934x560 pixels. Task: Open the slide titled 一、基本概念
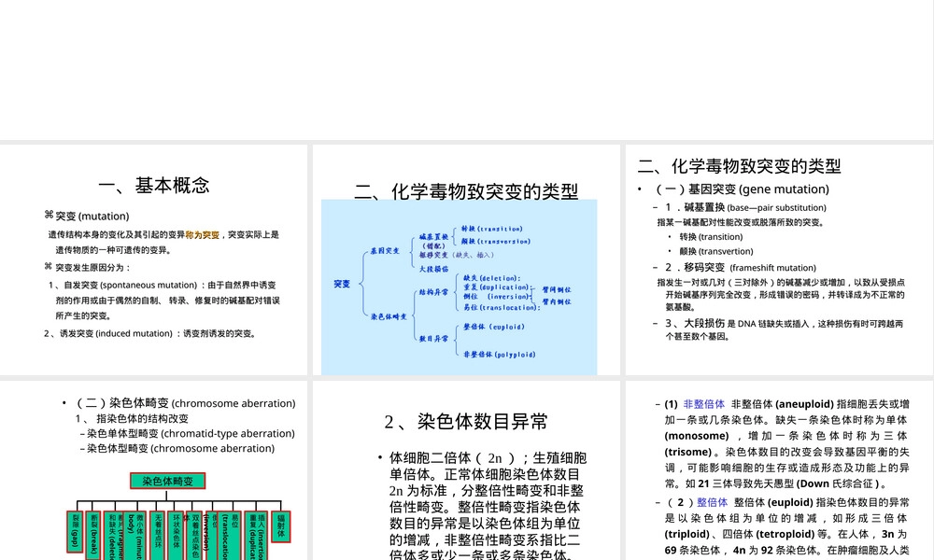[x=154, y=259]
